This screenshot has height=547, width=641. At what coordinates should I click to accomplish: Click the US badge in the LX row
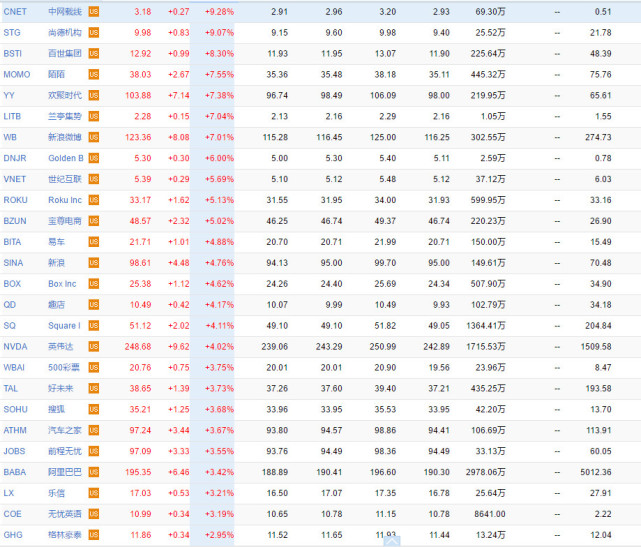[x=94, y=493]
